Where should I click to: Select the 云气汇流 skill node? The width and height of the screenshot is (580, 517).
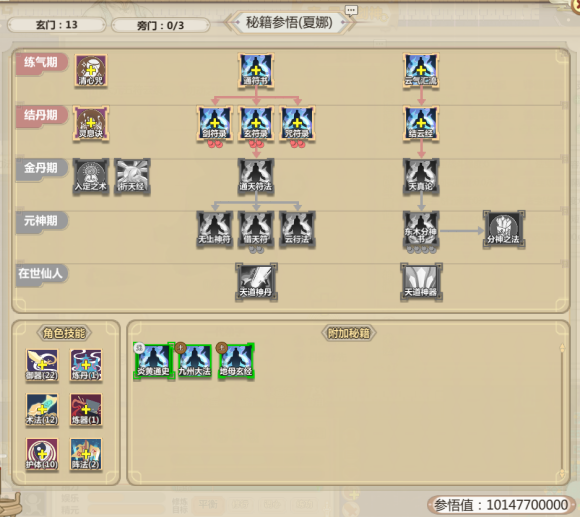421,70
